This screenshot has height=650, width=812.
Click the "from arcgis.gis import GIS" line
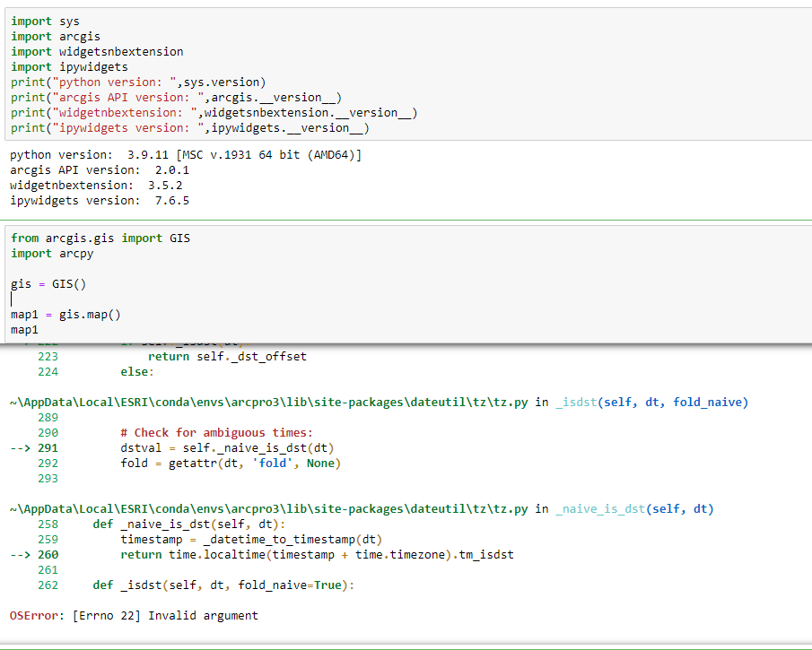point(100,238)
